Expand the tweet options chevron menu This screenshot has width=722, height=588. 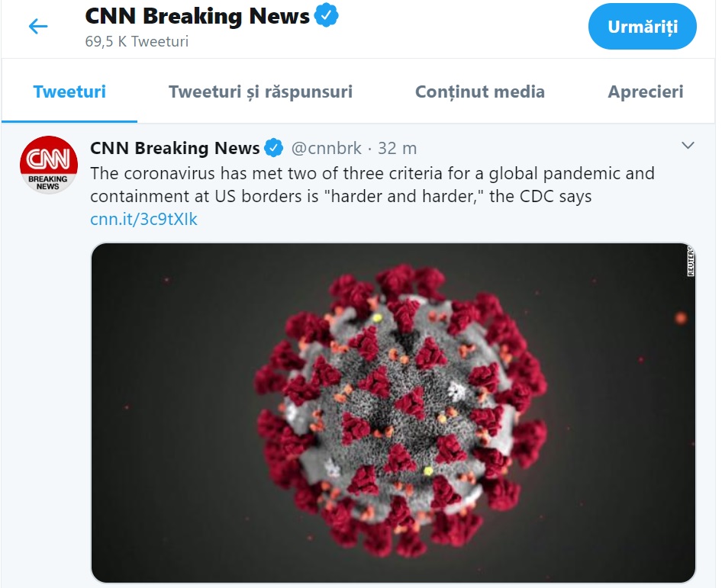coord(688,145)
